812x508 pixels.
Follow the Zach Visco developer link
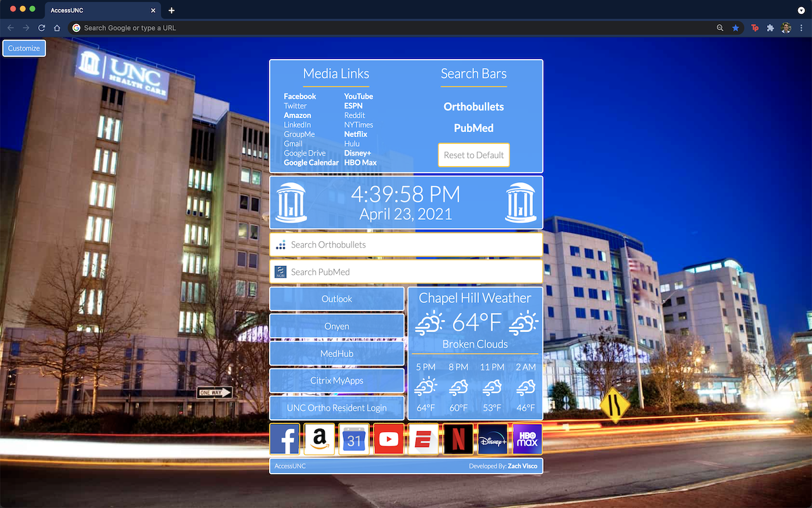(x=523, y=466)
